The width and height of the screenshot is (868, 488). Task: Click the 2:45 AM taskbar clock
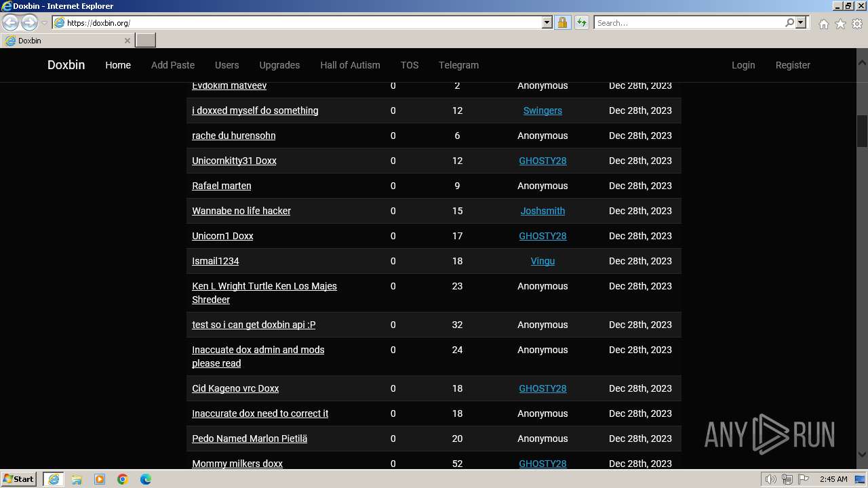[833, 479]
